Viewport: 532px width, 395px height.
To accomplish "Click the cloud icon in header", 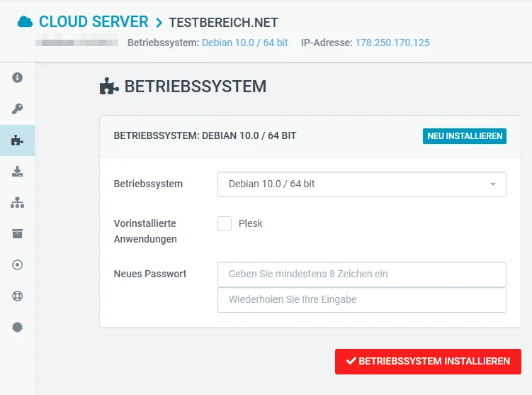I will [26, 22].
